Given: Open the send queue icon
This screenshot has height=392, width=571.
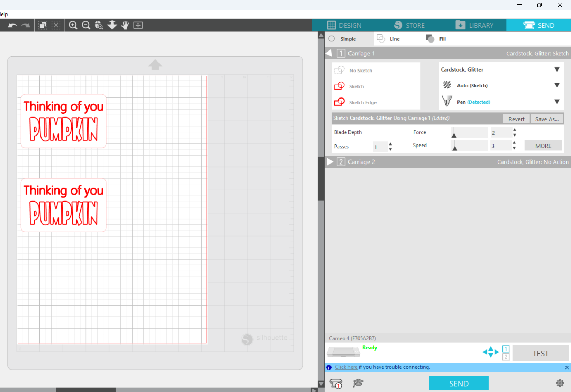Looking at the screenshot, I should click(336, 383).
